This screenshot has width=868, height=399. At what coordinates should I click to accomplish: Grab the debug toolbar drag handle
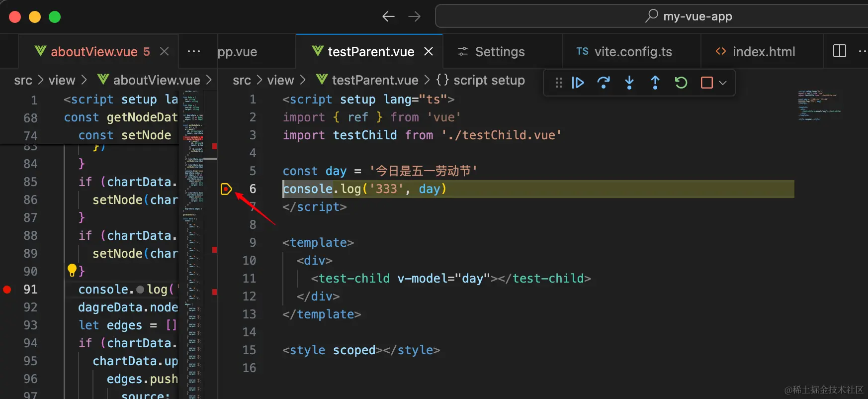[558, 83]
